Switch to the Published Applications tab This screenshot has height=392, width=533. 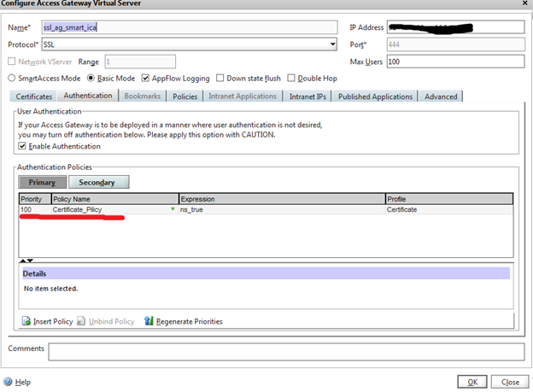tap(375, 97)
